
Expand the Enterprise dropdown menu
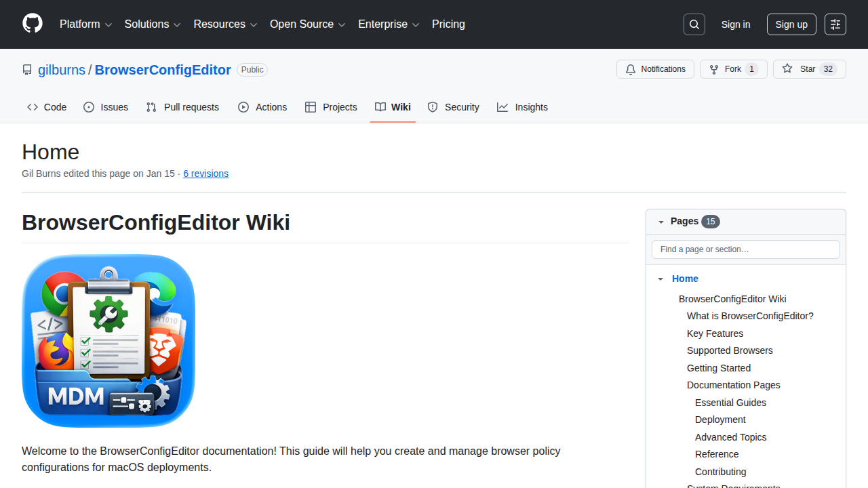[x=389, y=24]
